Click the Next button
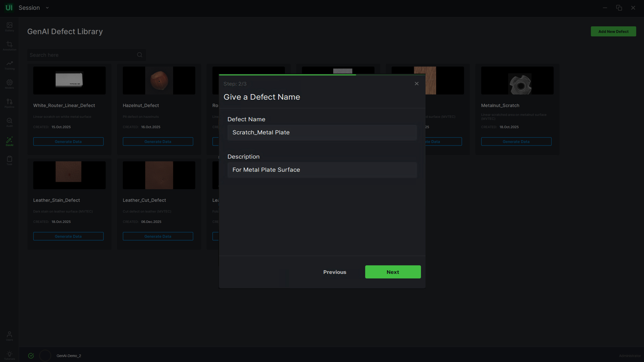The height and width of the screenshot is (362, 644). [392, 272]
